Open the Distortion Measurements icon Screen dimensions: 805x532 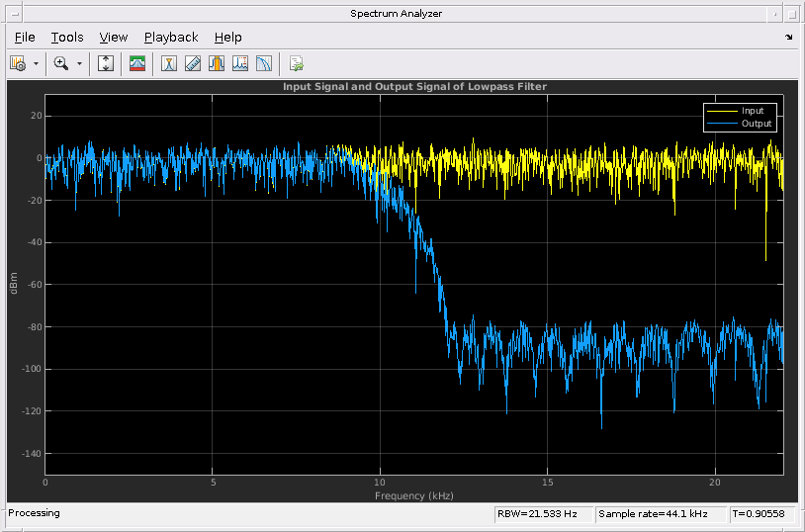pyautogui.click(x=264, y=63)
